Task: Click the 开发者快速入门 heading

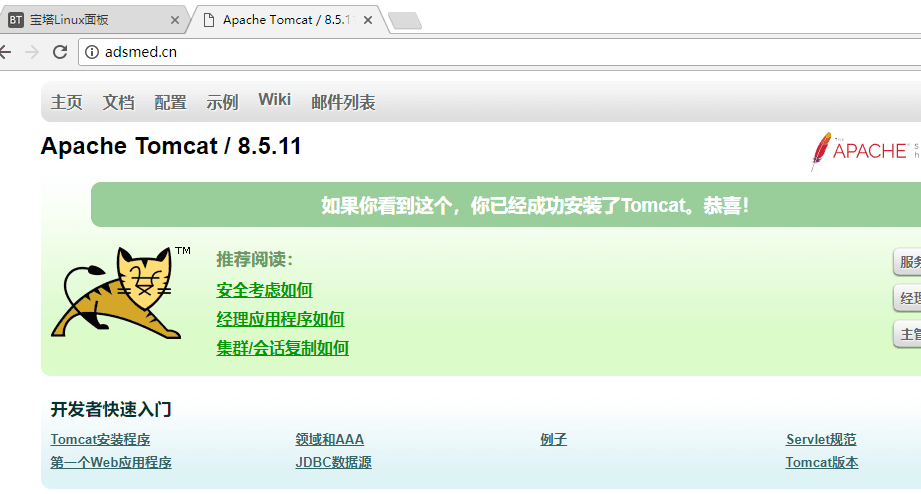Action: tap(111, 409)
